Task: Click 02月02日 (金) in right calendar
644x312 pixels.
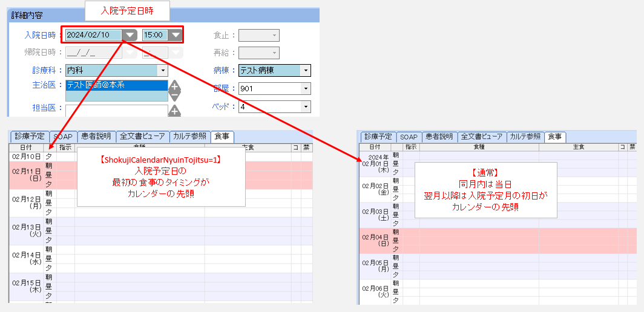Action: coord(375,189)
